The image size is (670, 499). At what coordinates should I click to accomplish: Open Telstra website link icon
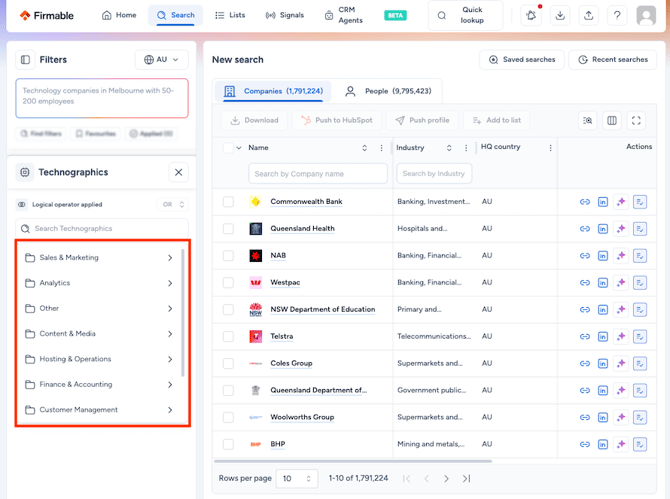[x=585, y=337]
